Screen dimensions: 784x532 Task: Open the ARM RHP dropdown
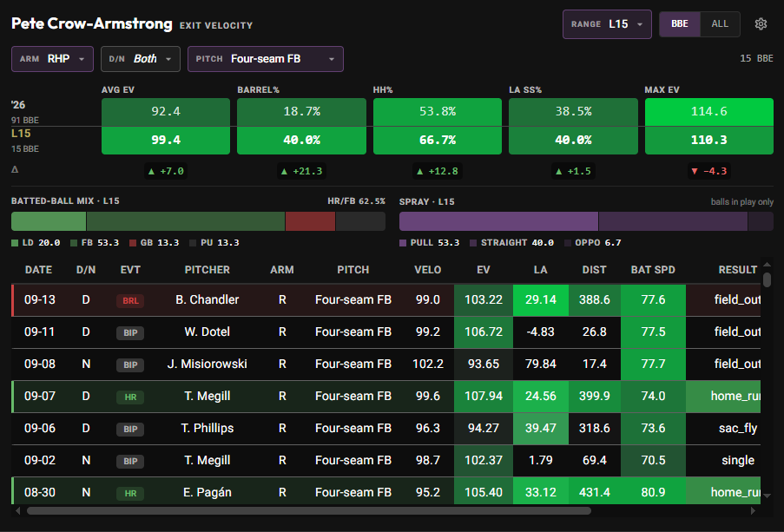point(52,59)
